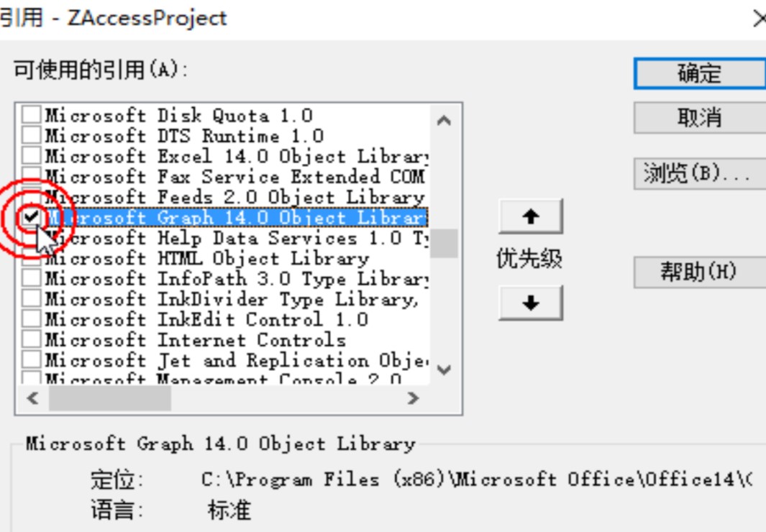Confirm with the 确定 button

click(x=700, y=74)
